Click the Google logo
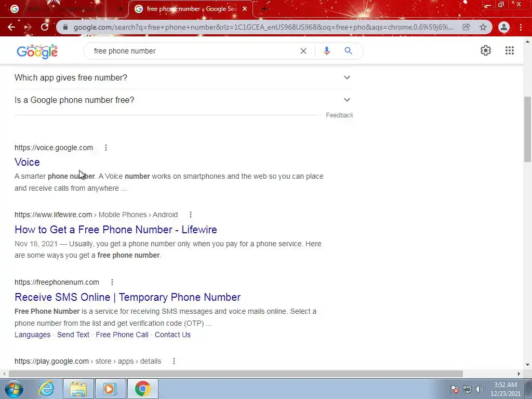Screen dimensions: 532x399 [37, 51]
